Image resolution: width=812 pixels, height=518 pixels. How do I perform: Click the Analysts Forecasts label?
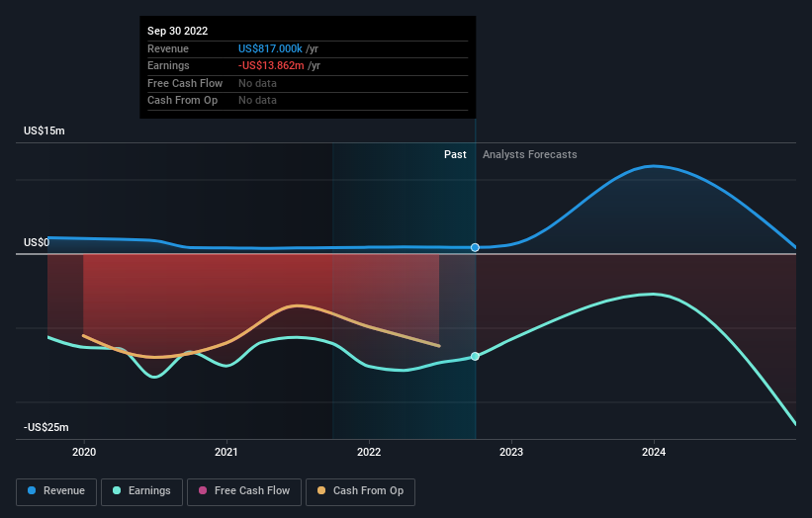[530, 155]
